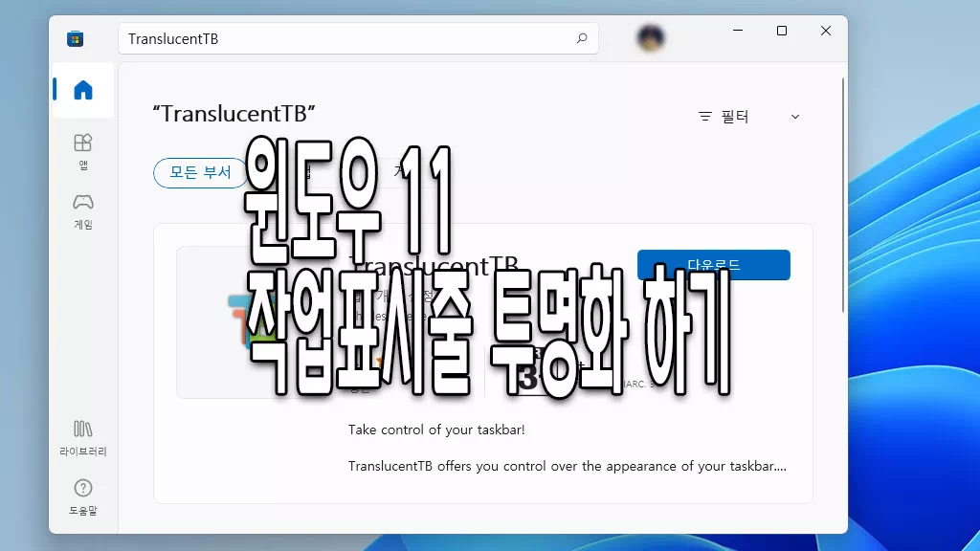Click the chevron next to 필터
Viewport: 980px width, 551px height.
pos(795,117)
